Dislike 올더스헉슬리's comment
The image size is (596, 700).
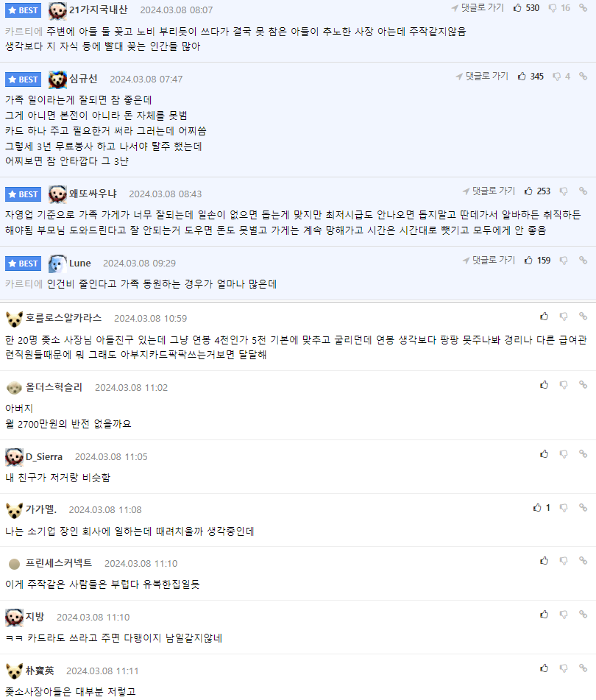click(564, 385)
